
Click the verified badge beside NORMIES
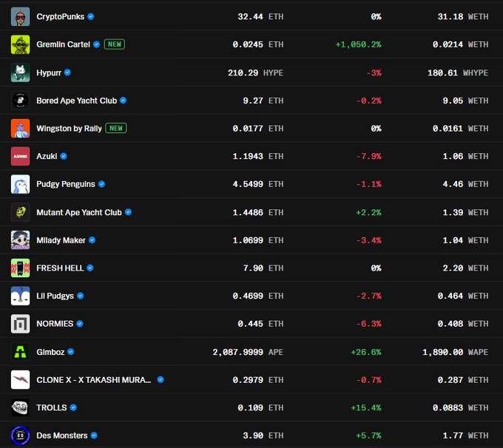[80, 324]
